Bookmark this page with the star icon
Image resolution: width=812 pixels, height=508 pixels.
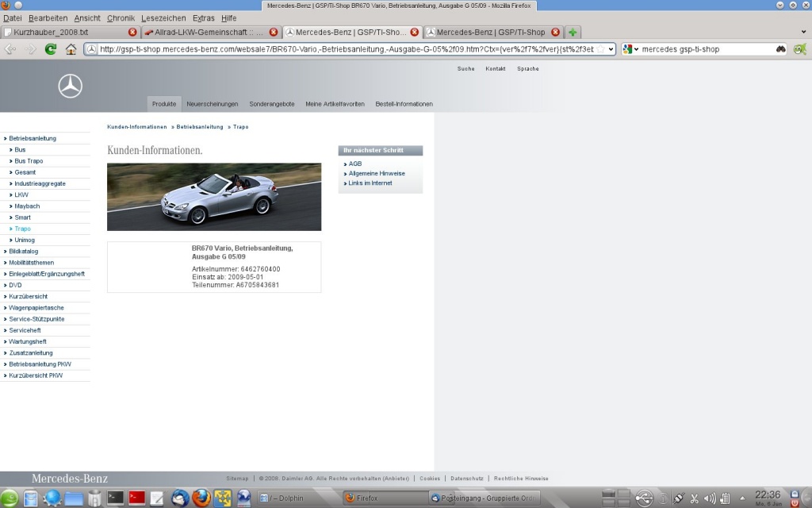[600, 49]
